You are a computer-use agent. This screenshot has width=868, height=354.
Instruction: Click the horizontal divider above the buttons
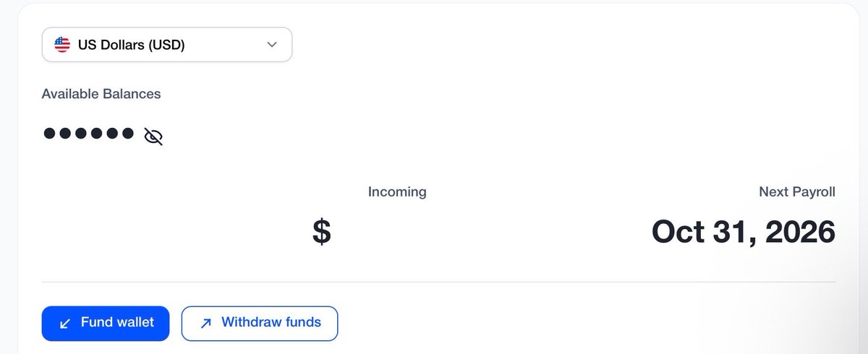tap(438, 282)
